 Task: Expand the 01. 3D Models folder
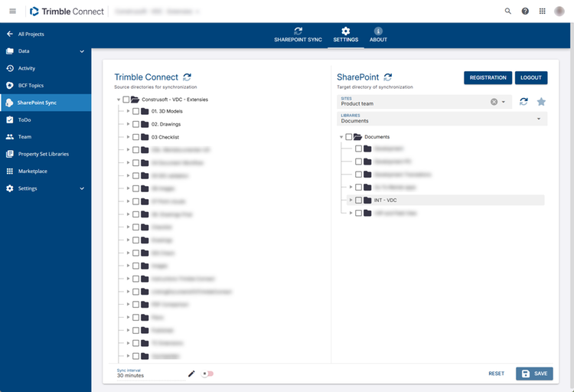click(x=128, y=111)
